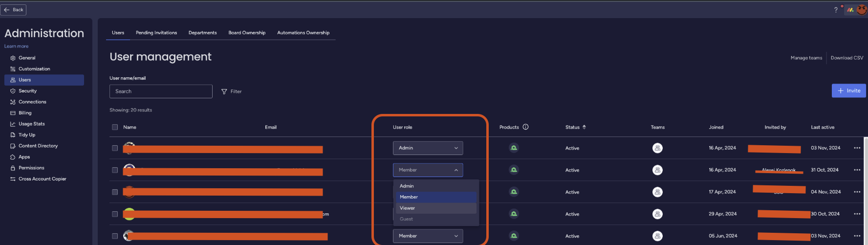Select Users in administration sidebar
The width and height of the screenshot is (868, 245).
point(44,80)
